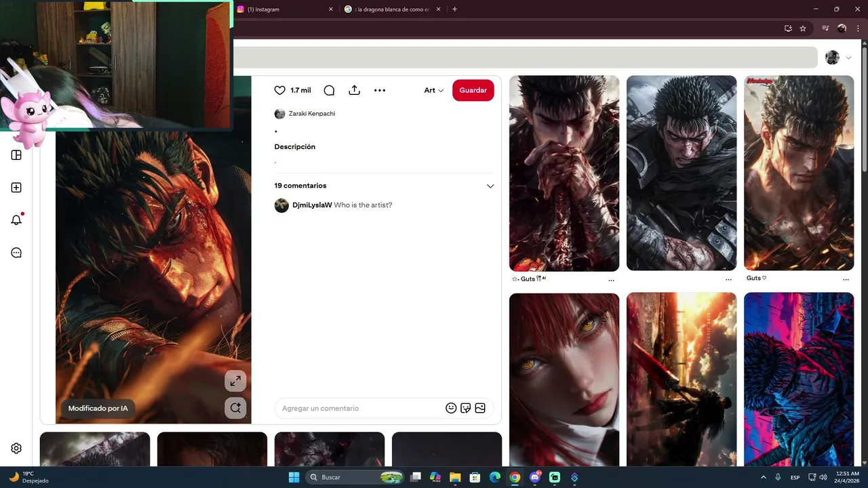Viewport: 868px width, 488px height.
Task: Close the Instagram tab
Action: click(331, 9)
